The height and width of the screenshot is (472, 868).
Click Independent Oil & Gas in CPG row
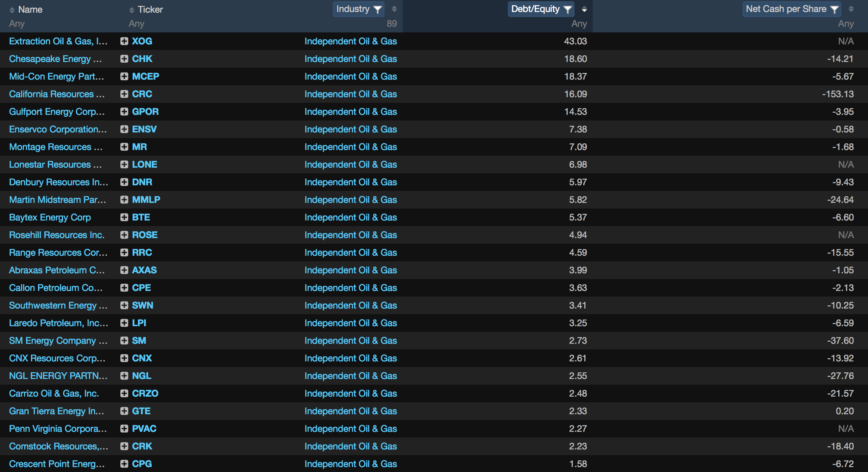[x=351, y=464]
